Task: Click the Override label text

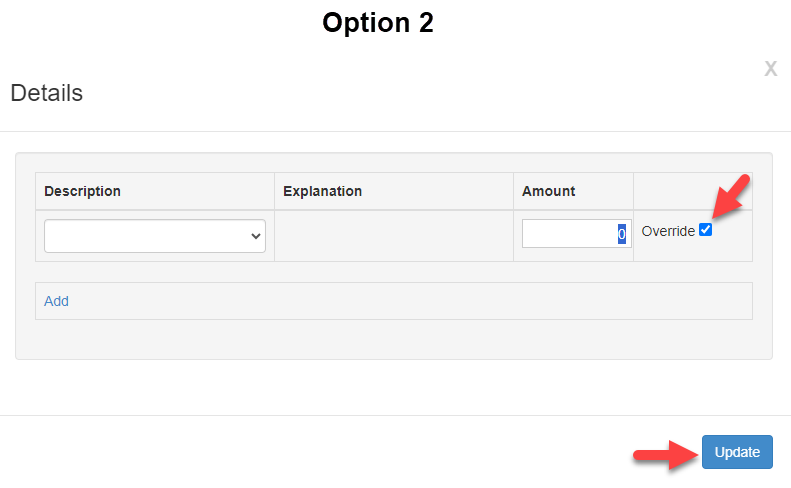Action: pos(668,231)
